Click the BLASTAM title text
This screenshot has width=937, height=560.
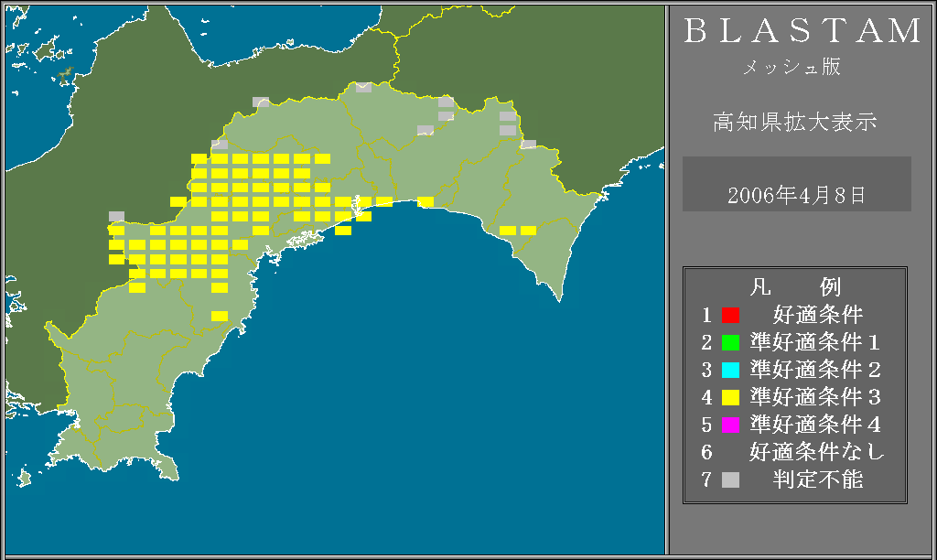tap(802, 31)
